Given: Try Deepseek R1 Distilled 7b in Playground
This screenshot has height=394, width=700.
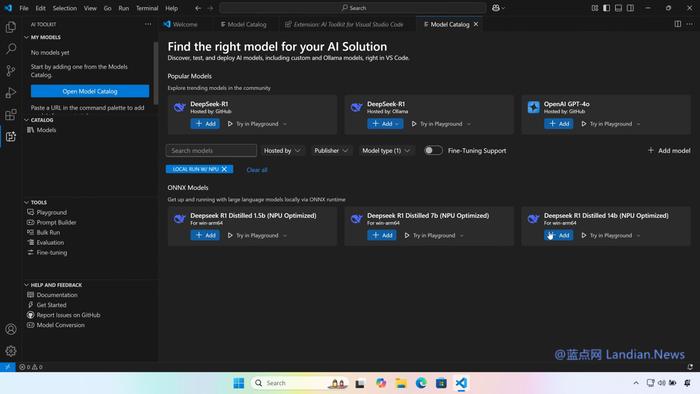Looking at the screenshot, I should 429,235.
